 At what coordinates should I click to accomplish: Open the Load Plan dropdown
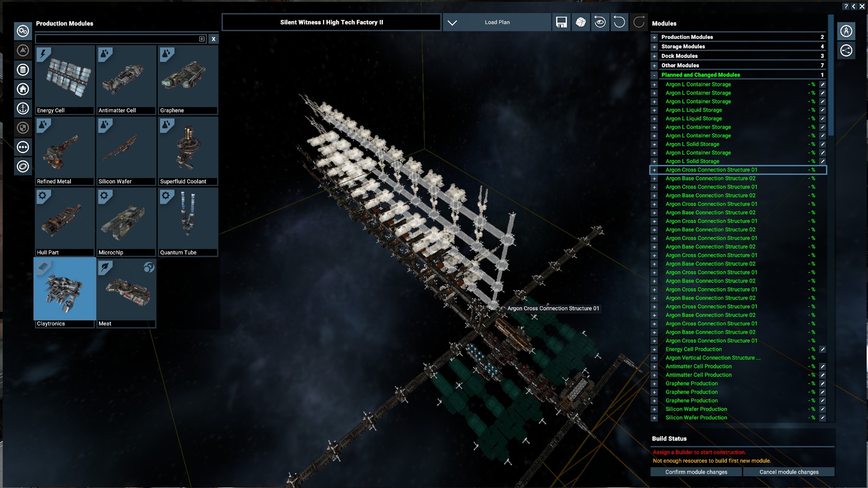tap(497, 22)
